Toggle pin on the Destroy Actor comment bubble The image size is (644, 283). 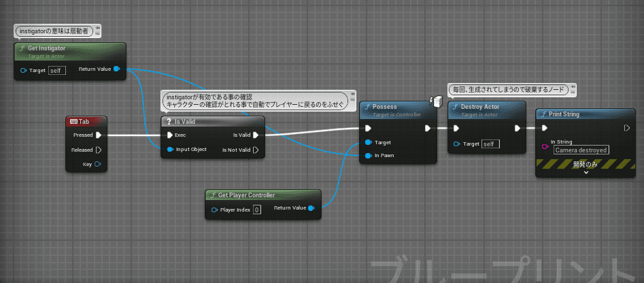[x=572, y=86]
